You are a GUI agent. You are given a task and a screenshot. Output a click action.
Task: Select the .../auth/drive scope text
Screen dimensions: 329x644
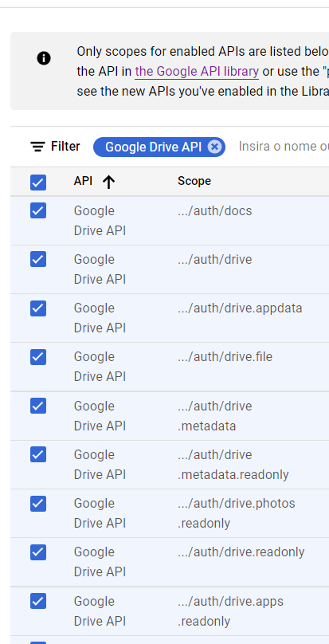pos(215,260)
